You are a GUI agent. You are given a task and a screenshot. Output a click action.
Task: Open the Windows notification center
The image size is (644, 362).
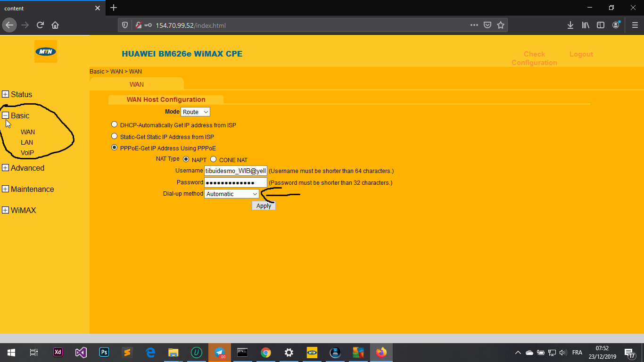629,353
